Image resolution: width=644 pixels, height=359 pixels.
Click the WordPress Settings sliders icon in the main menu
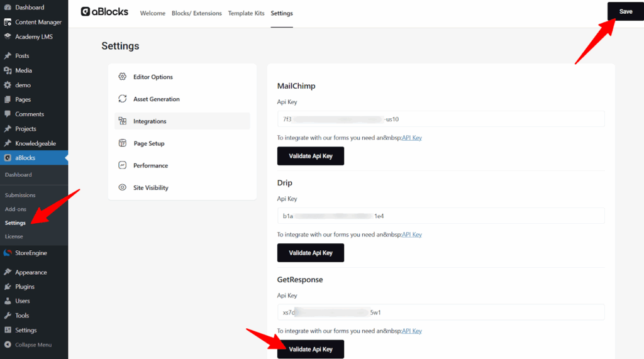point(8,330)
